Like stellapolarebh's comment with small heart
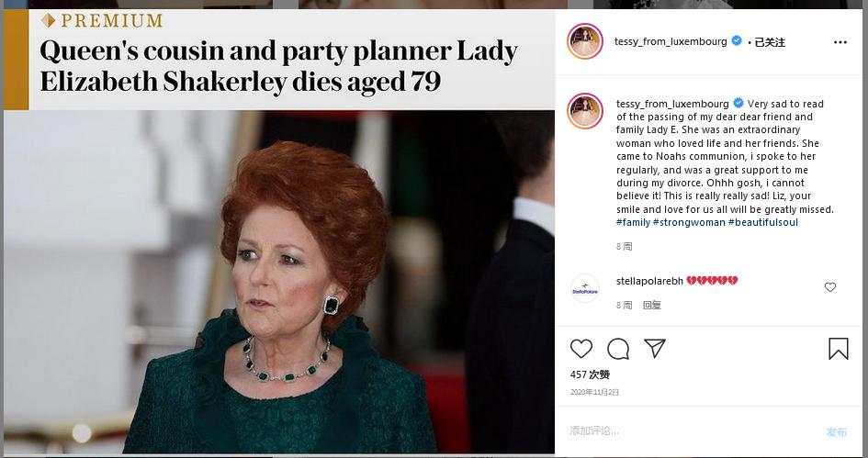 (830, 287)
